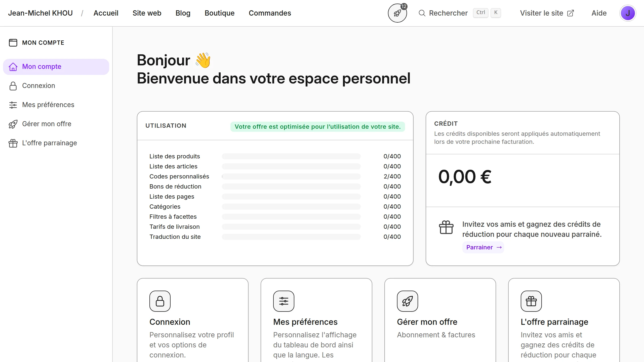Click the lock icon on the Connexion card
The image size is (644, 362).
pos(160,301)
